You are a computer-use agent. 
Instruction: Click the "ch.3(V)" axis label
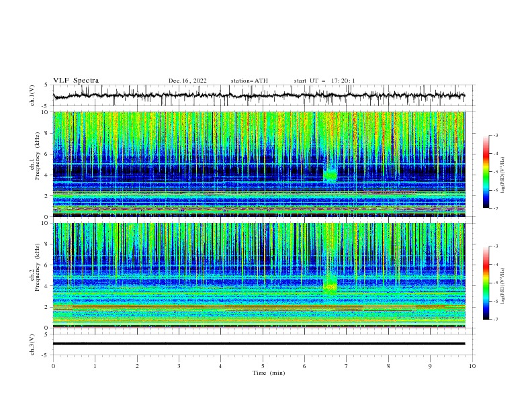pos(32,345)
